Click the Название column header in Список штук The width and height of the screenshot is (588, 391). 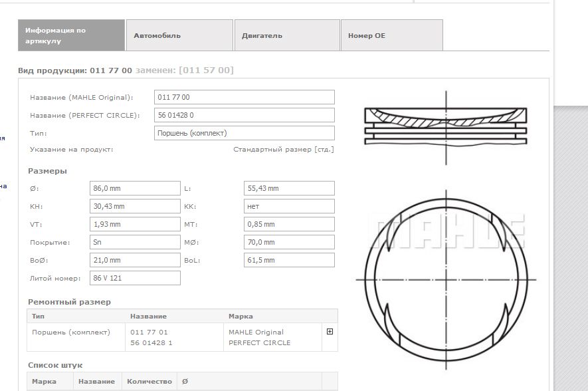(96, 381)
